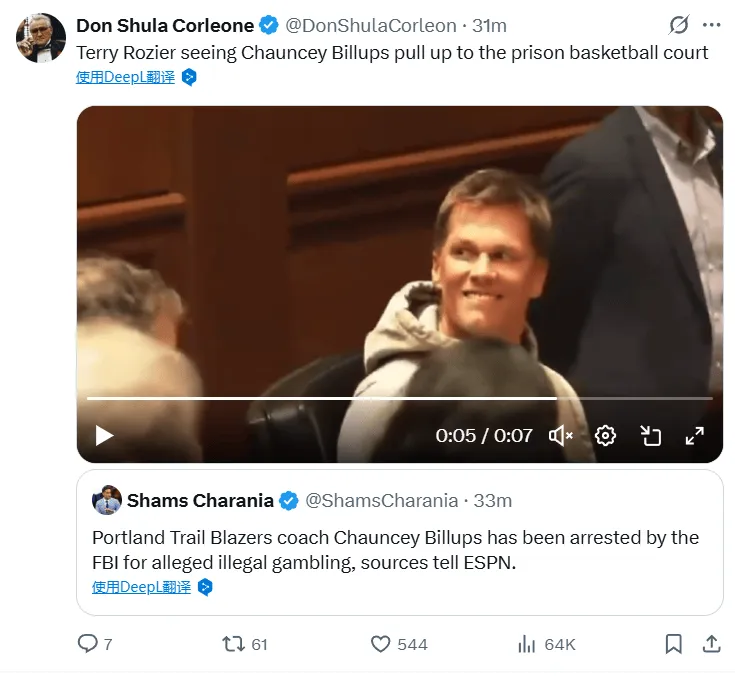Unmute the video sound
Image resolution: width=735 pixels, height=676 pixels.
pos(561,435)
